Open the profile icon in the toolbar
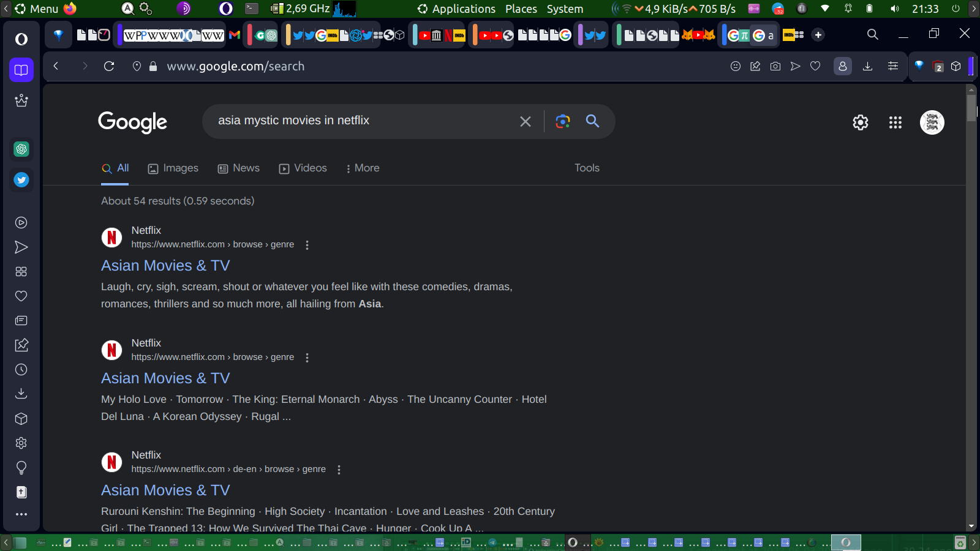The width and height of the screenshot is (980, 551). coord(843,66)
